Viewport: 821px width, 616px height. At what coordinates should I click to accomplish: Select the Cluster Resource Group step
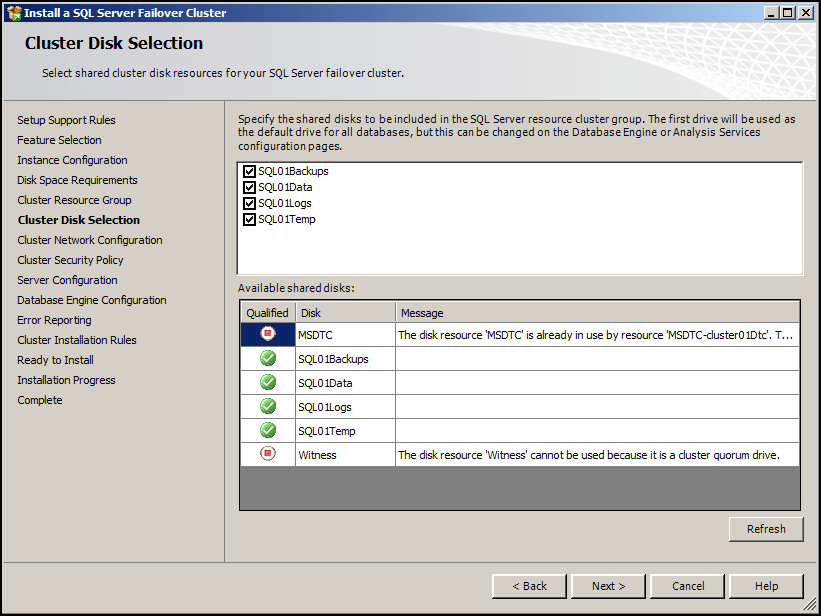click(x=77, y=200)
